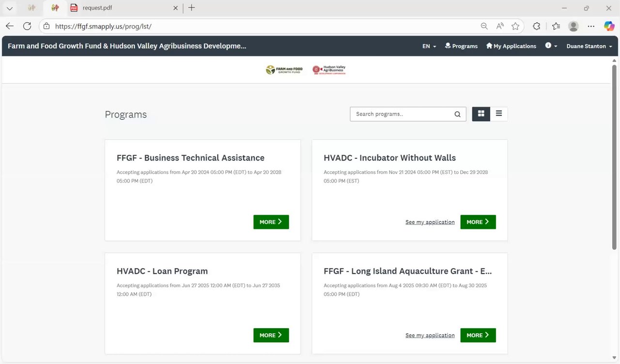The width and height of the screenshot is (620, 364).
Task: Click MORE on HVADC Loan Program
Action: (x=271, y=335)
